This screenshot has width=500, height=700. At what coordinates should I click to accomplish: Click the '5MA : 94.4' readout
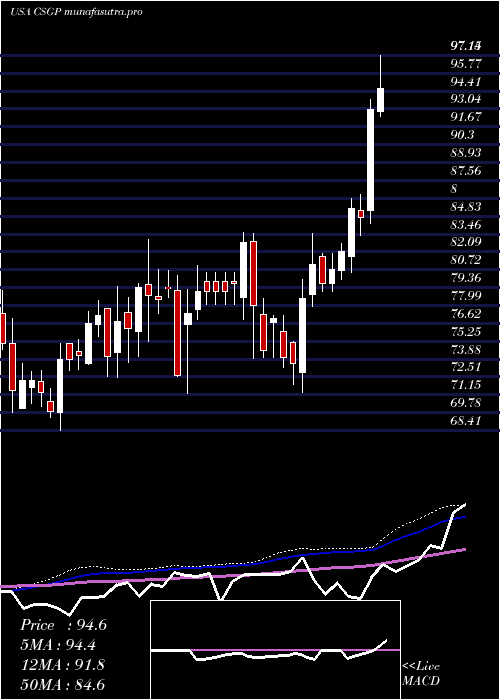click(58, 645)
